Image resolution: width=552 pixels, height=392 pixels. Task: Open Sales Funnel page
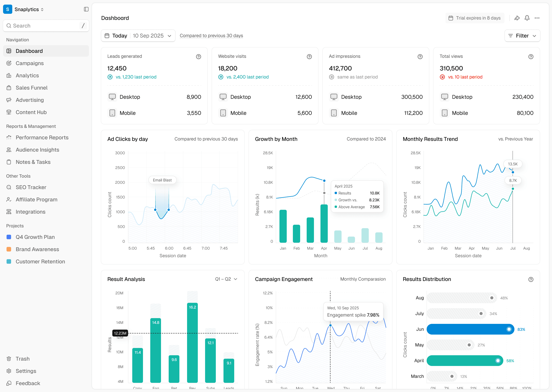pos(31,88)
